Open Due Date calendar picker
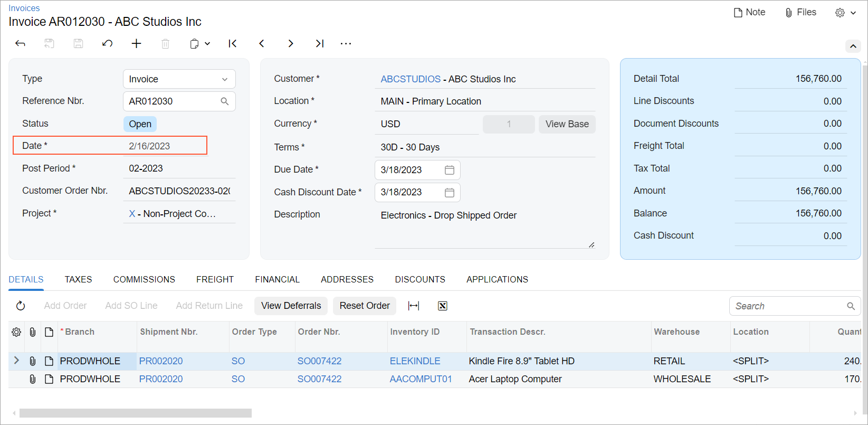 tap(449, 170)
